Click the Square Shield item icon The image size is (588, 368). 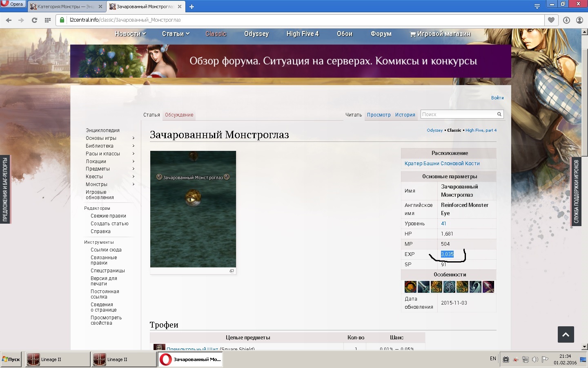[159, 347]
